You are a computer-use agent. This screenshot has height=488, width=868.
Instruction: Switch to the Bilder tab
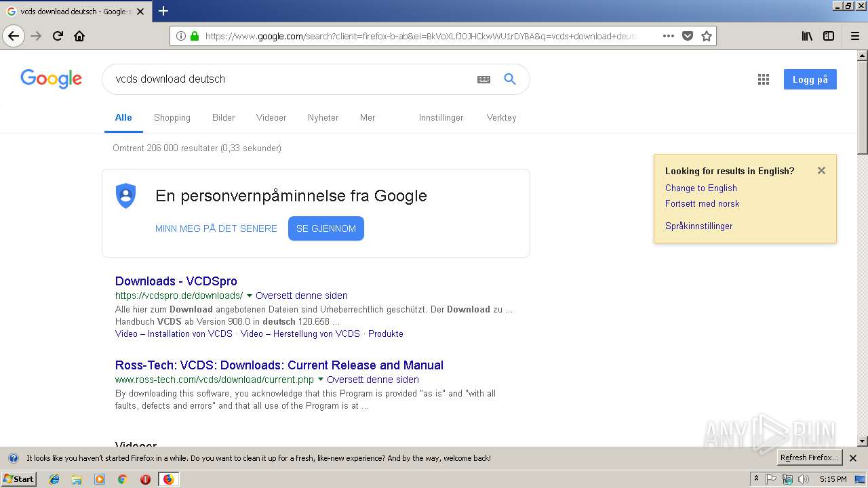(x=223, y=117)
